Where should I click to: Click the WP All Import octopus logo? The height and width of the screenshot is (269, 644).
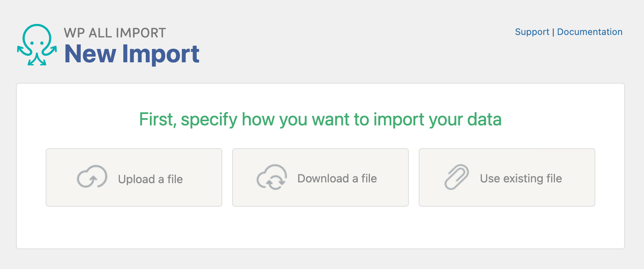tap(37, 45)
